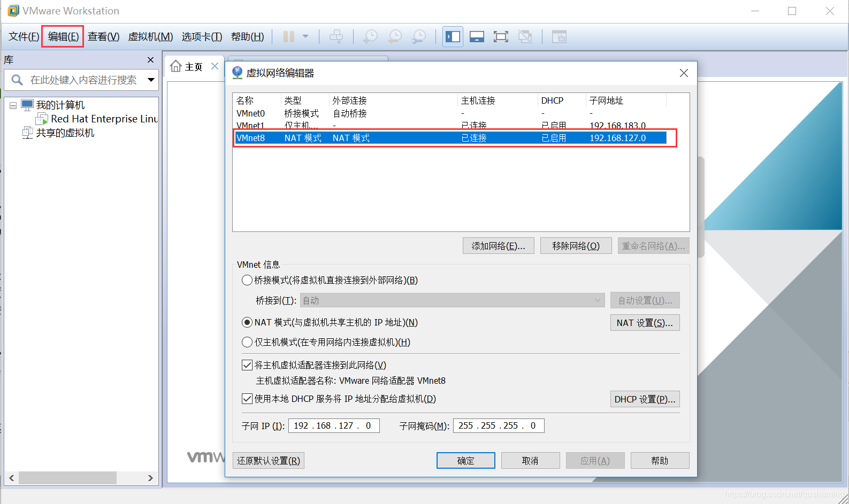This screenshot has width=849, height=504.
Task: Close the 主页 tab
Action: click(215, 66)
